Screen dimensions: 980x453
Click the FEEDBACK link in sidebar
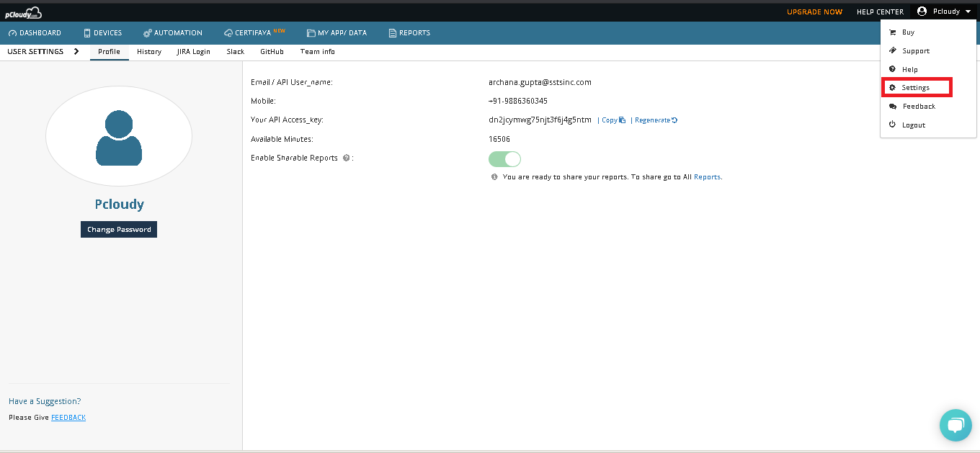[x=68, y=418]
